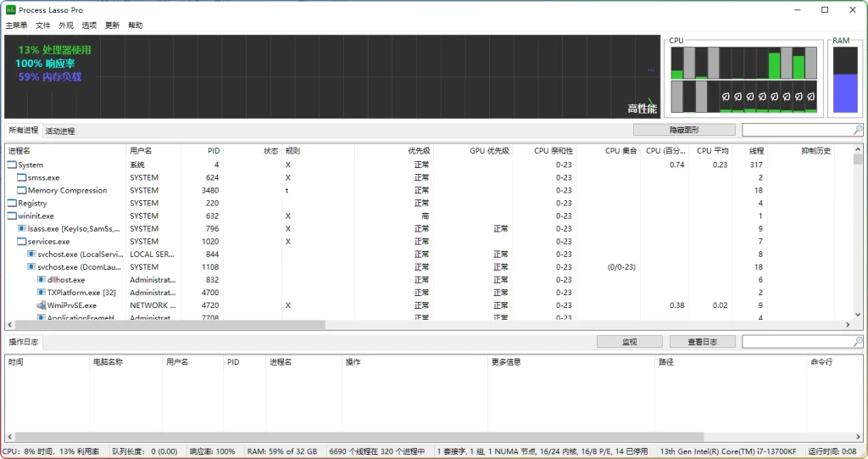Click PID 3480 cell
Image resolution: width=868 pixels, height=459 pixels.
(x=210, y=190)
